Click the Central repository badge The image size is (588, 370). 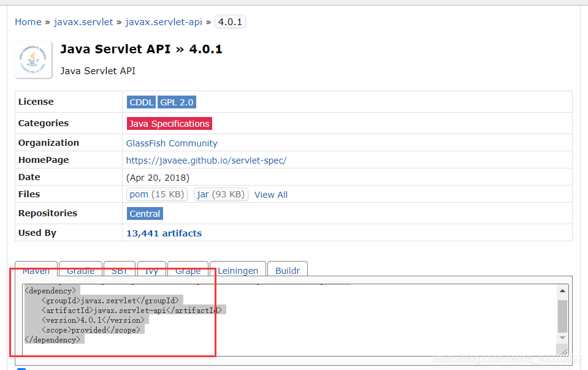pos(145,213)
